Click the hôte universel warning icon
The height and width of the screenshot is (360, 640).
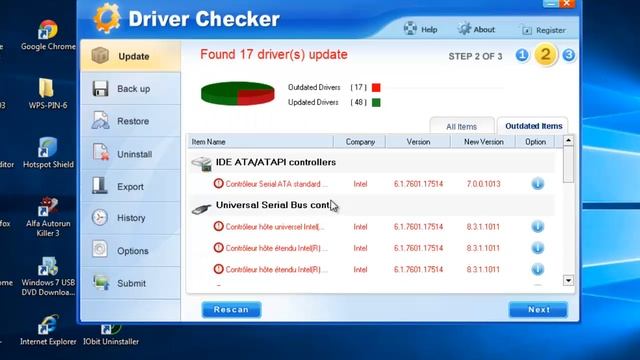[218, 226]
